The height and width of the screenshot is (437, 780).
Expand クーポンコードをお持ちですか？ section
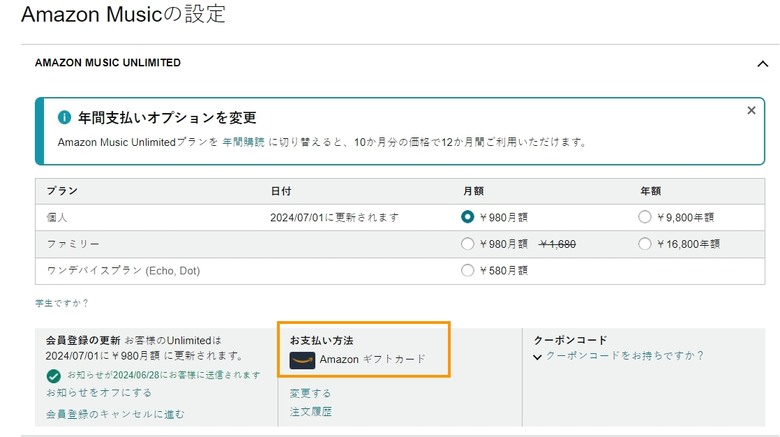(x=625, y=356)
